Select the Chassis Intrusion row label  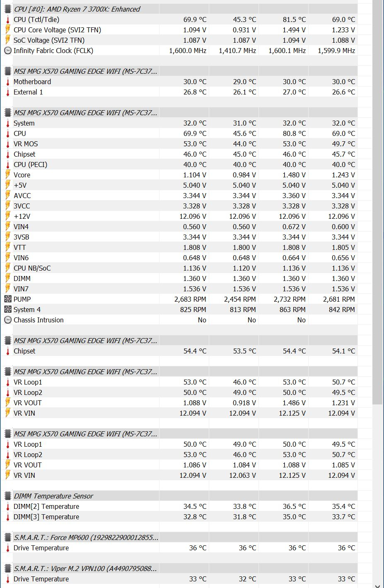(39, 320)
